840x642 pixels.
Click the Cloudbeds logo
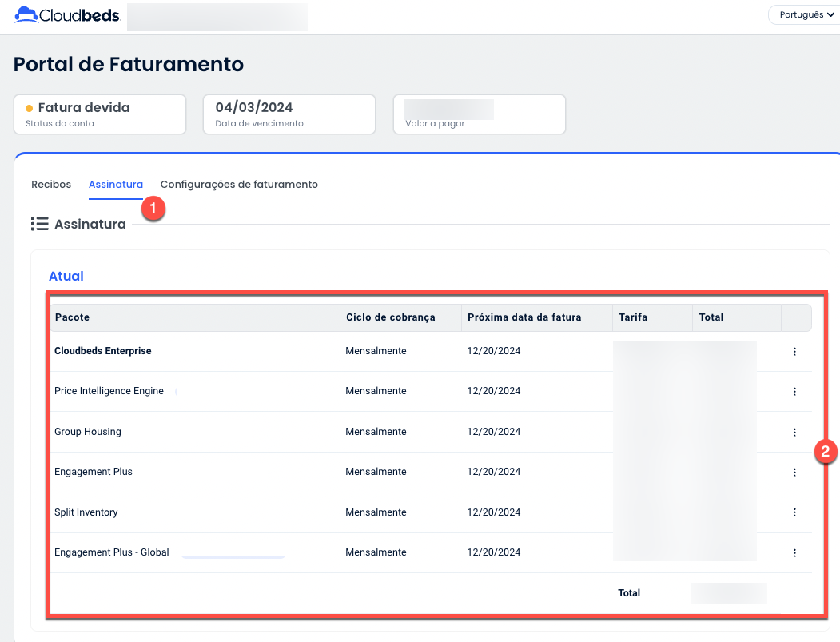point(67,15)
